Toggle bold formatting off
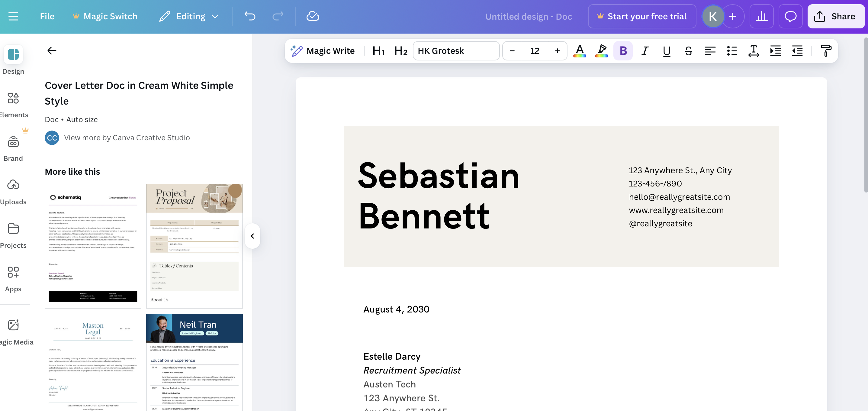The height and width of the screenshot is (411, 868). [x=623, y=50]
